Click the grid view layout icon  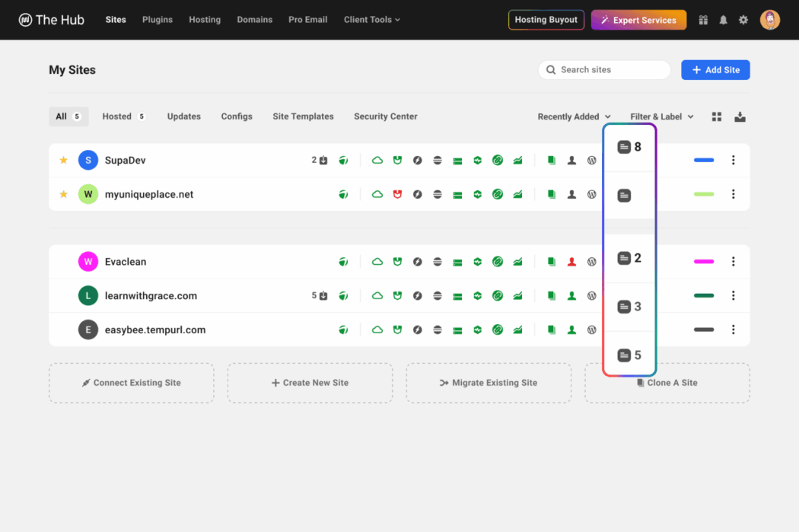(716, 116)
